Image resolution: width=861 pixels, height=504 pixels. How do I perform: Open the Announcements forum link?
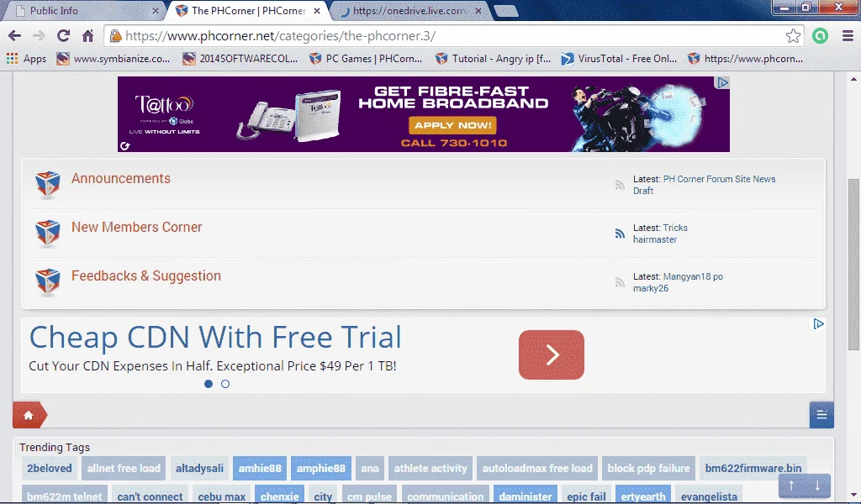click(x=121, y=179)
